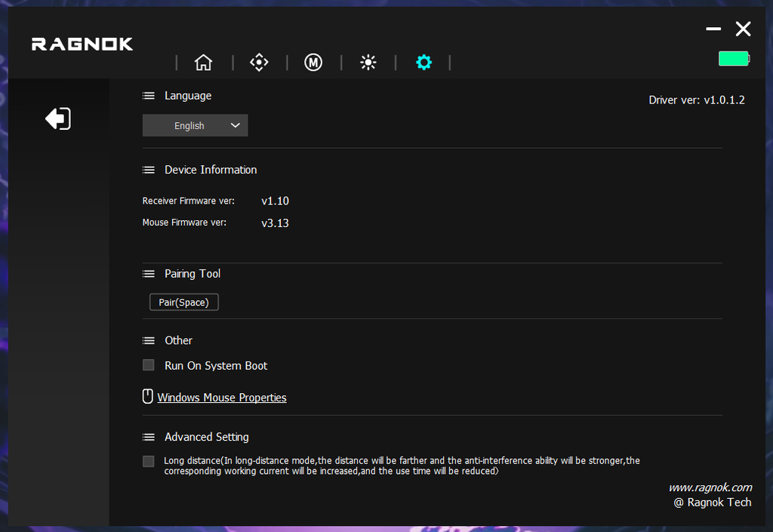773x532 pixels.
Task: Click the Long distance description text
Action: click(402, 466)
